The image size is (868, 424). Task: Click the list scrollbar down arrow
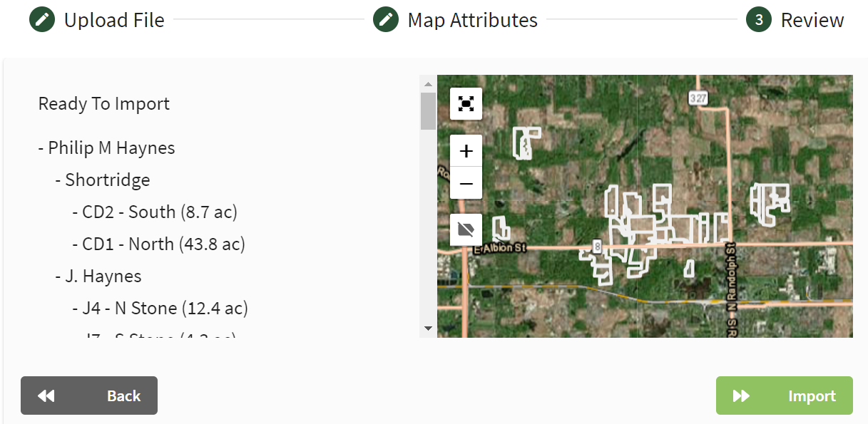428,329
